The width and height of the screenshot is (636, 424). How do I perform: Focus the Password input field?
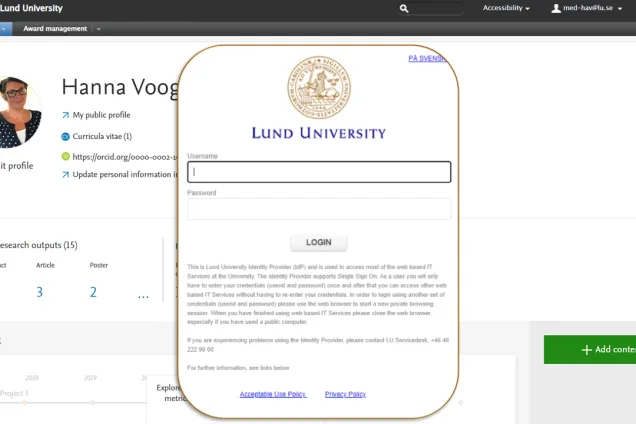click(319, 209)
